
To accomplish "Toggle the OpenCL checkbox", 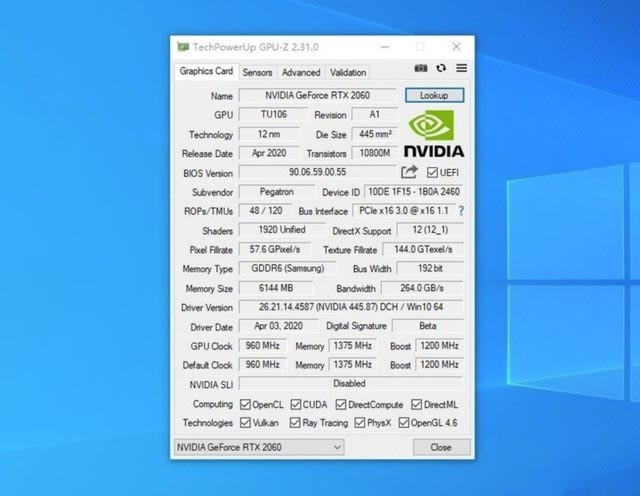I will click(x=245, y=405).
